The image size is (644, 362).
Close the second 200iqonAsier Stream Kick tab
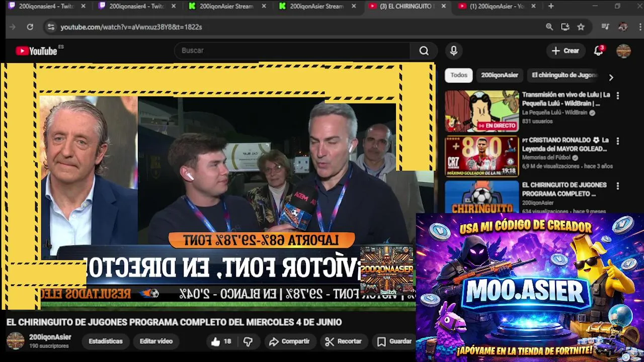click(354, 6)
